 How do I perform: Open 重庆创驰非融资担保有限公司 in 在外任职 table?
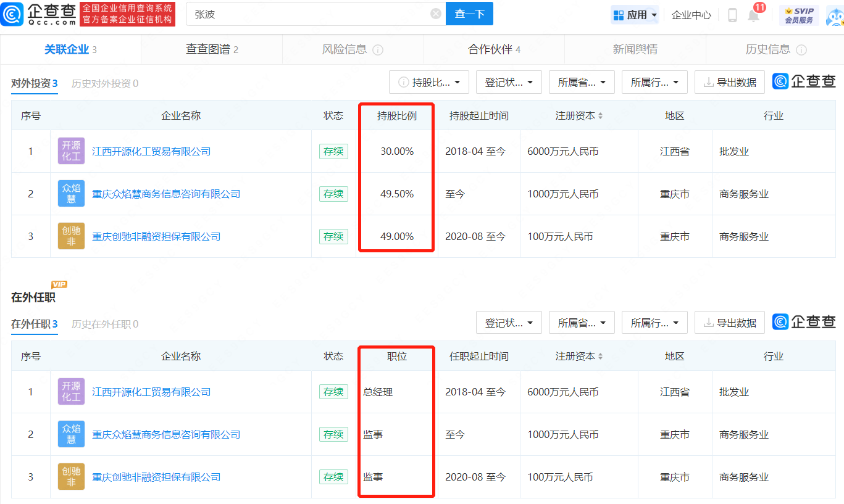156,477
